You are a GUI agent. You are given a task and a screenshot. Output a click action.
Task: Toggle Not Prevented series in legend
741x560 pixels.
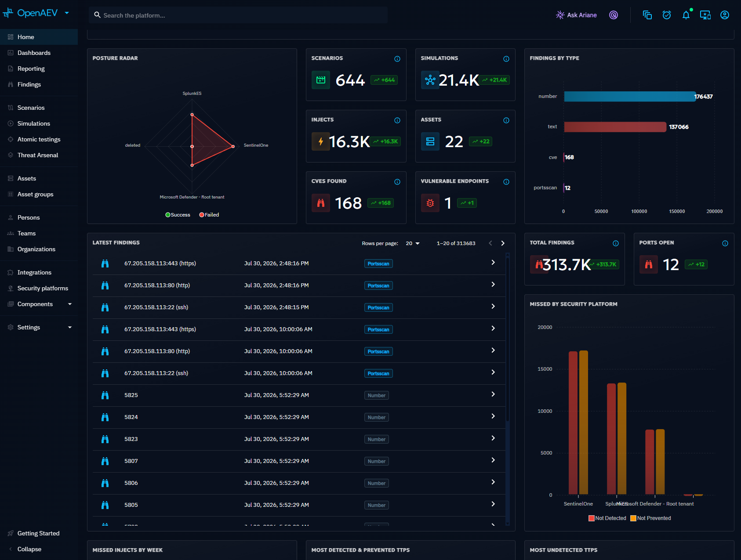click(x=650, y=518)
